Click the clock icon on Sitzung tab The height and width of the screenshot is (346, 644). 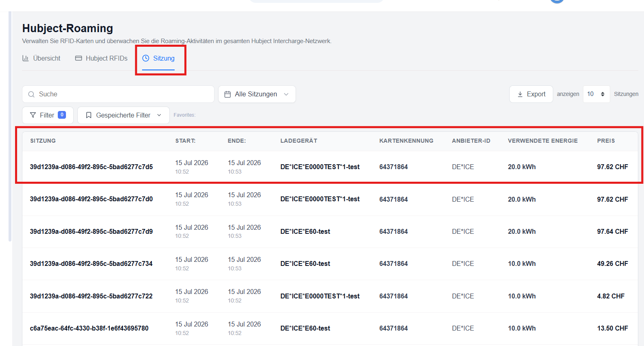pos(146,58)
